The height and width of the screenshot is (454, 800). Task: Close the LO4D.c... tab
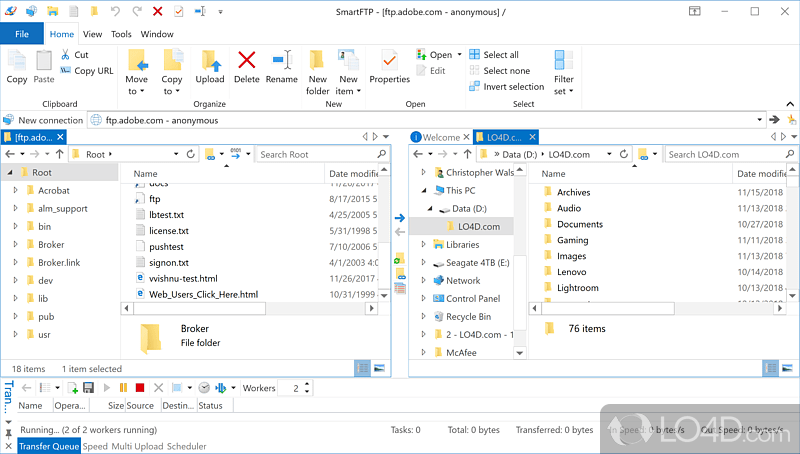pos(532,137)
